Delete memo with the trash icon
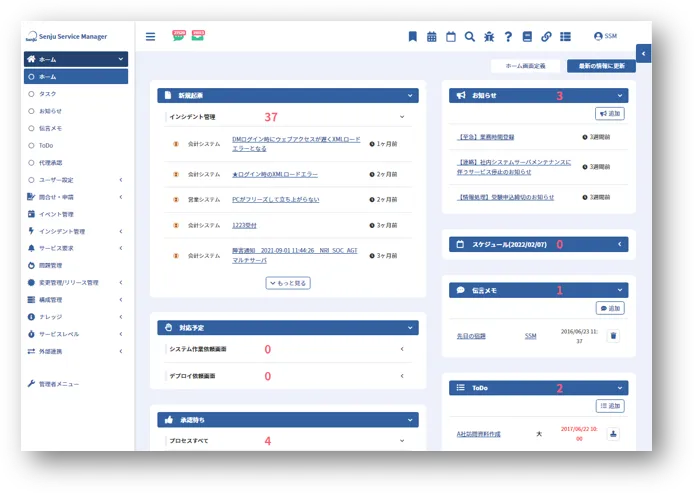Viewport: 694px width, 493px height. (613, 336)
